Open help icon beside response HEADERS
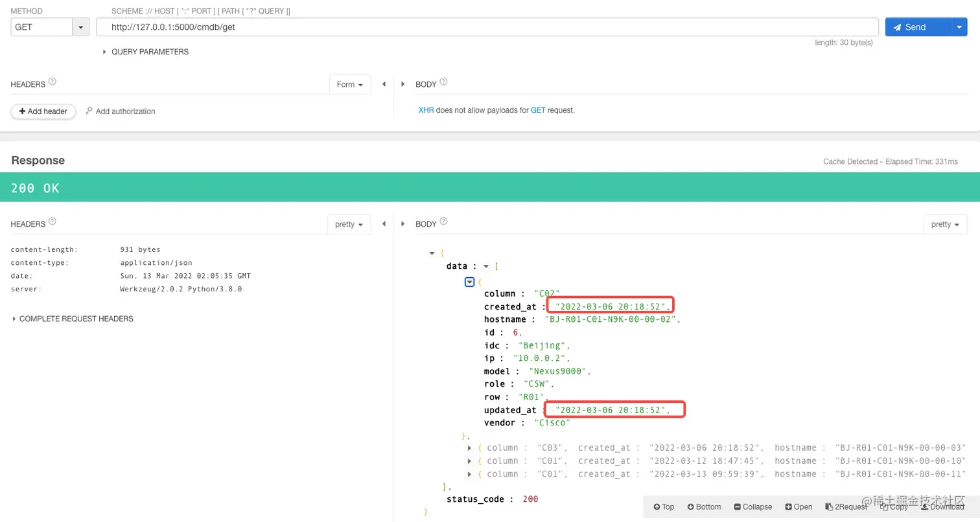 point(52,221)
